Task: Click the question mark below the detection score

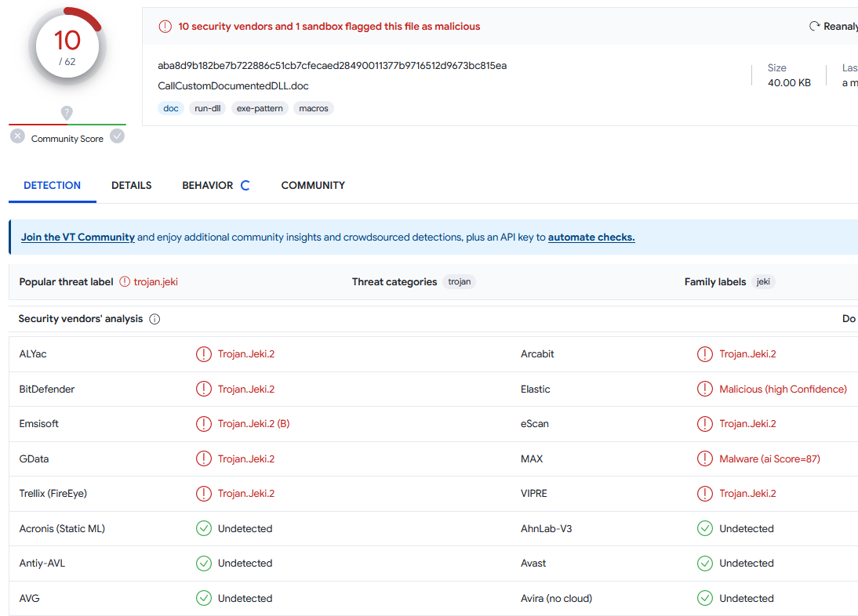Action: [x=67, y=112]
